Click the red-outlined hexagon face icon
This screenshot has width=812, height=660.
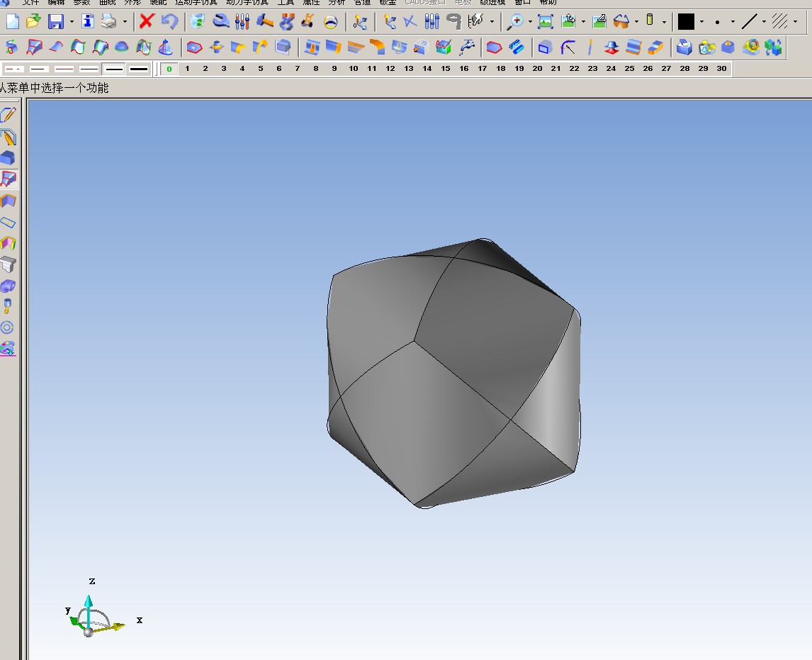click(494, 47)
